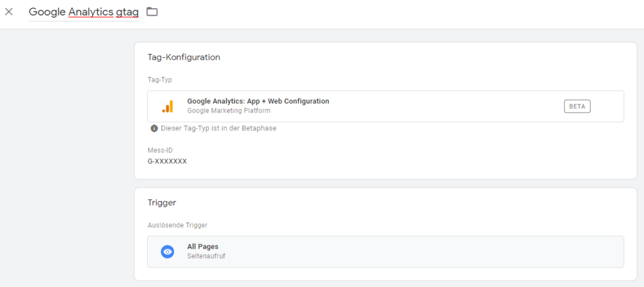Click the 'Dieser Tag-Typ ist in der Betaphase' text

click(x=218, y=128)
